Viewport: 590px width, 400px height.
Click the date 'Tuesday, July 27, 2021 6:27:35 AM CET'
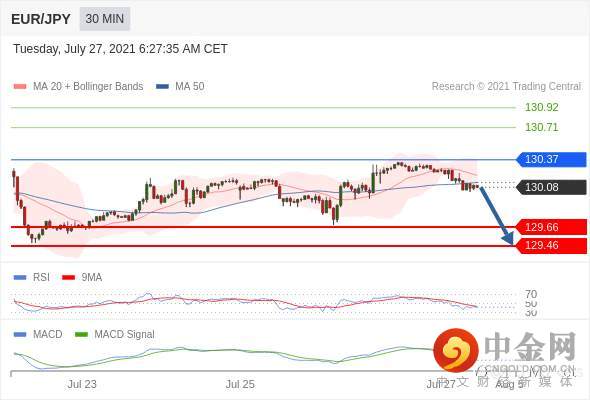coord(120,49)
